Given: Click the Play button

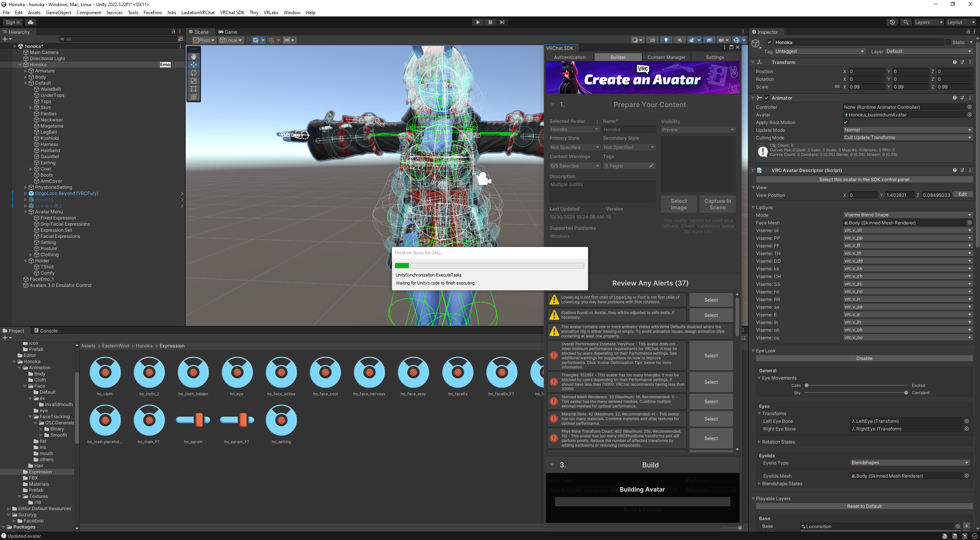Looking at the screenshot, I should 478,22.
